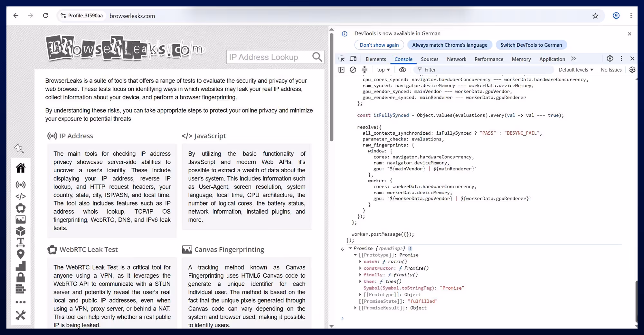This screenshot has height=335, width=644.
Task: Click the page's vertical scrollbar thumb
Action: point(331,87)
